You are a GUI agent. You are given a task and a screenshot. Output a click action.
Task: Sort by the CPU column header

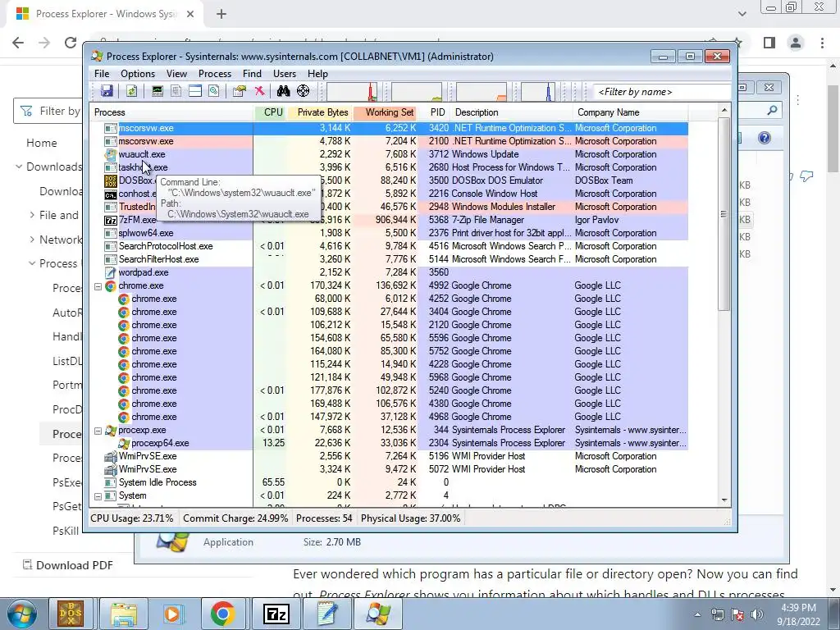point(269,112)
